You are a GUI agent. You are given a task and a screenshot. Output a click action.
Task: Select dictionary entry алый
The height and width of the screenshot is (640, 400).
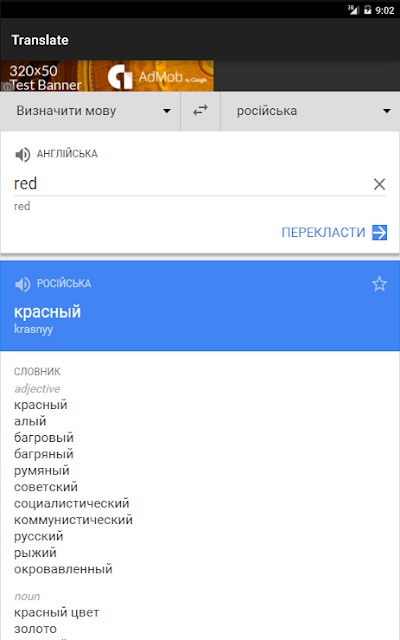point(30,421)
